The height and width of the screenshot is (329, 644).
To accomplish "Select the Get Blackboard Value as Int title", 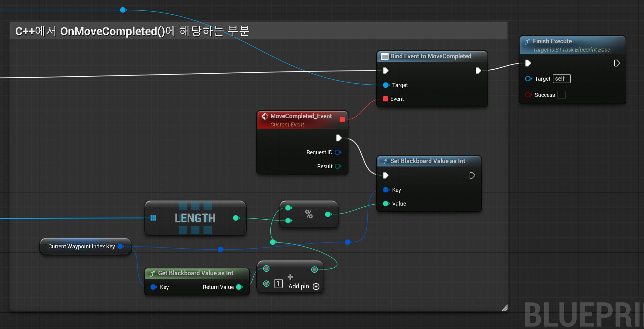I will click(x=196, y=273).
